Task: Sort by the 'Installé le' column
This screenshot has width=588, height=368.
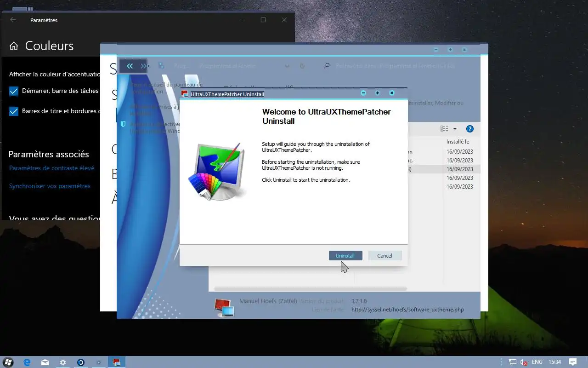Action: (x=458, y=142)
